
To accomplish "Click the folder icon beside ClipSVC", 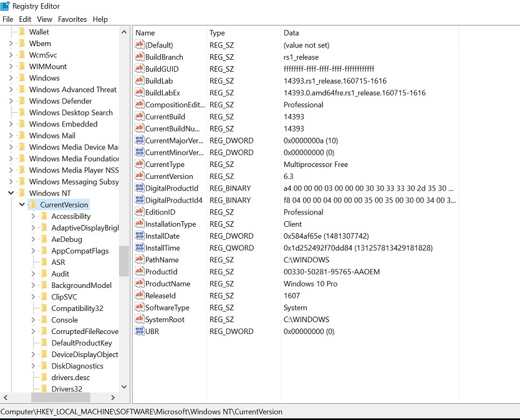I will pos(44,297).
